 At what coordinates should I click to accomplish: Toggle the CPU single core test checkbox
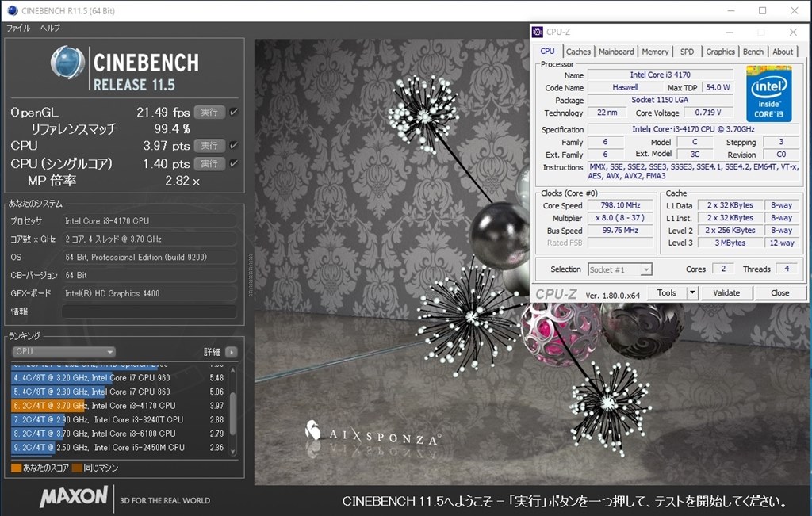(234, 164)
